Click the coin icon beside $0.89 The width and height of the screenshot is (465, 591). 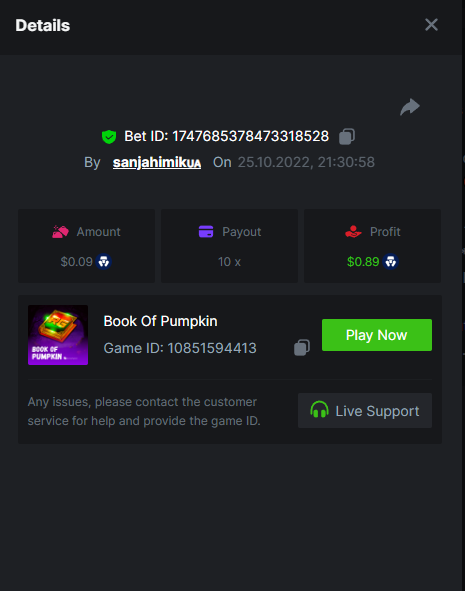click(391, 262)
